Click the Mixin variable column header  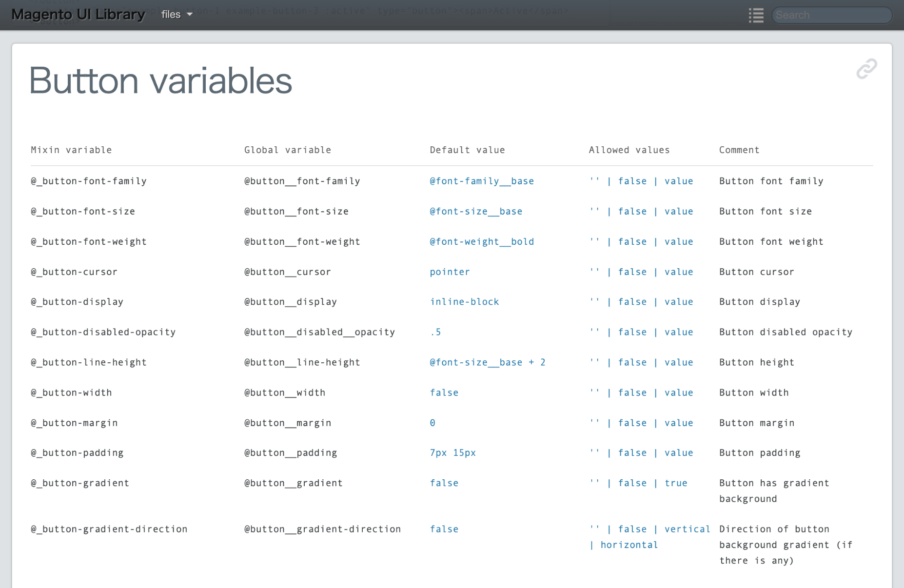(x=71, y=150)
